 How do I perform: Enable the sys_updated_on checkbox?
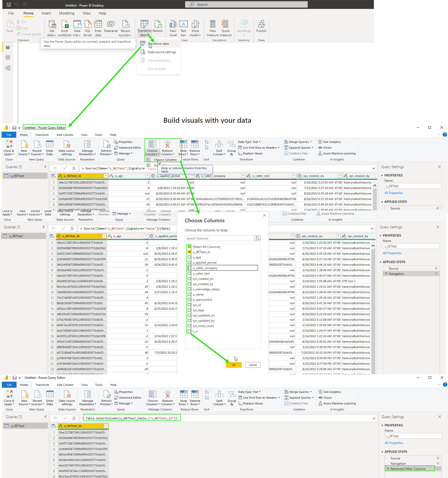[x=189, y=315]
